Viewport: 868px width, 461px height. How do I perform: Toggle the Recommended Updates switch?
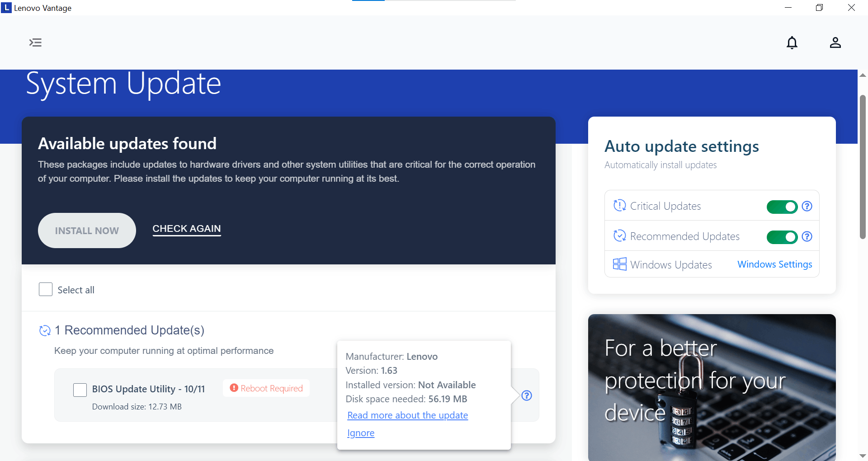782,237
